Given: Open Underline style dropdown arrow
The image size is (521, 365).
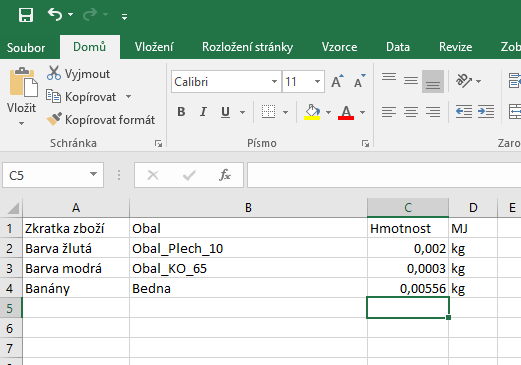Looking at the screenshot, I should click(242, 112).
